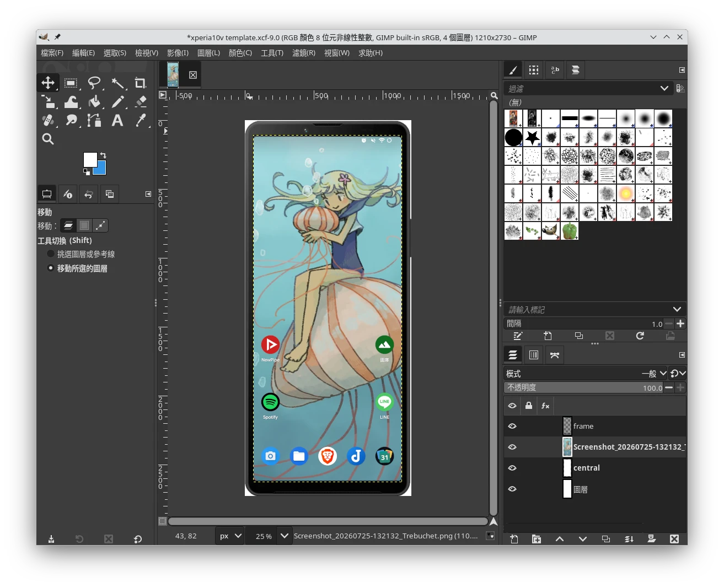
Task: Switch to the Paths tab
Action: (x=555, y=355)
